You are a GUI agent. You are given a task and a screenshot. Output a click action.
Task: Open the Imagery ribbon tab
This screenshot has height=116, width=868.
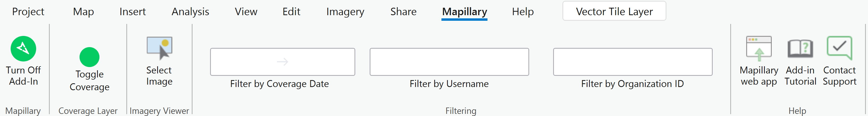coord(345,12)
